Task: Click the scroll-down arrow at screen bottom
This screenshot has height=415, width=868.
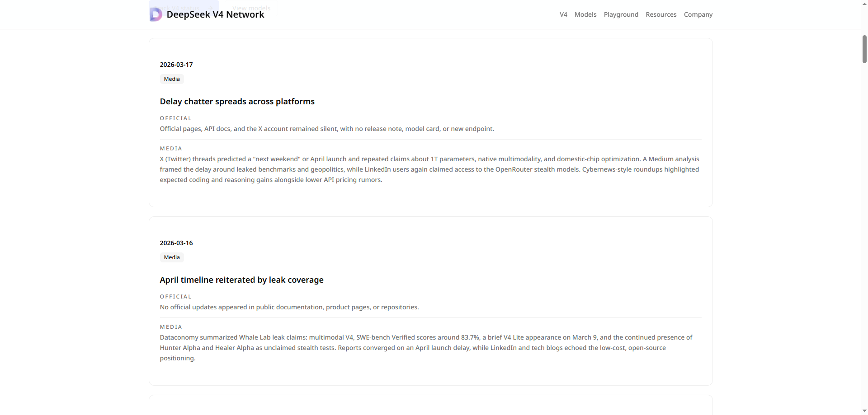Action: pos(865,410)
